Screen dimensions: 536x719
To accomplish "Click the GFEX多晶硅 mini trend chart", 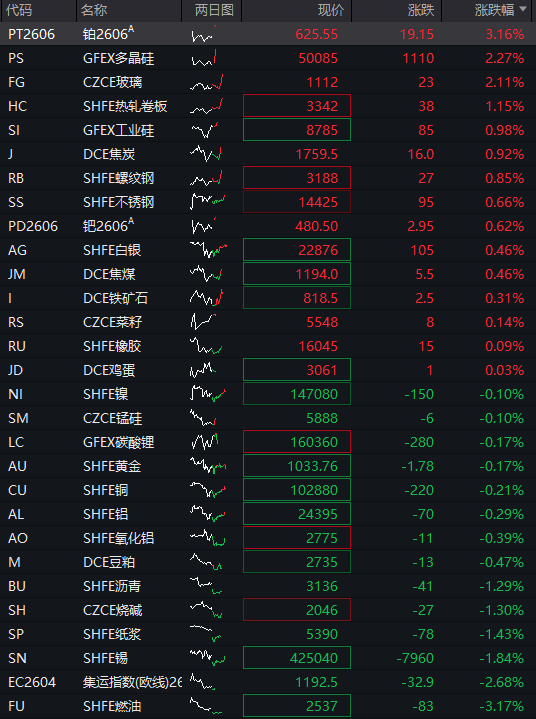I will [204, 58].
